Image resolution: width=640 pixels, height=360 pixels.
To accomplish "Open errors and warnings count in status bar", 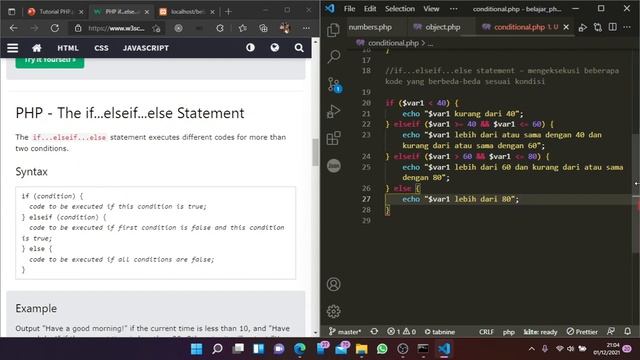I will pos(401,331).
